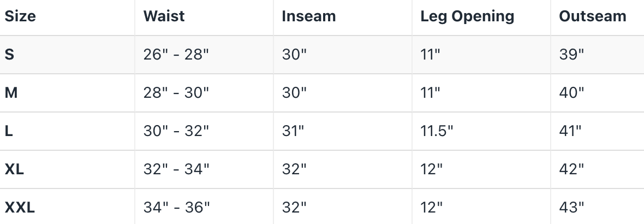Click the 34" - 36" waist cell
The image size is (644, 224).
tap(176, 208)
